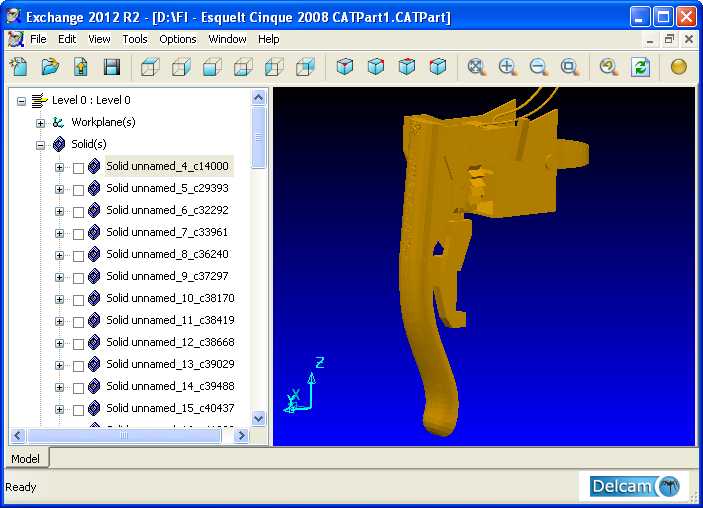Click the zoom out magnifier icon

538,67
